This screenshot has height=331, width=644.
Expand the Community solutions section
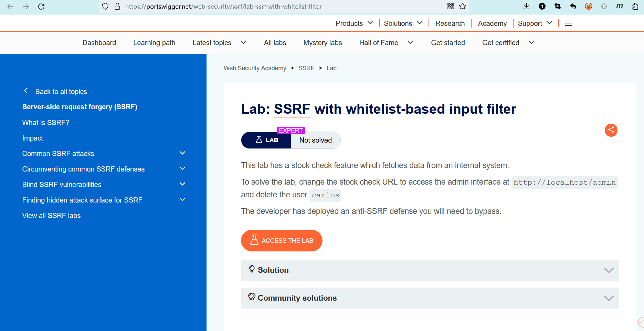tap(430, 298)
